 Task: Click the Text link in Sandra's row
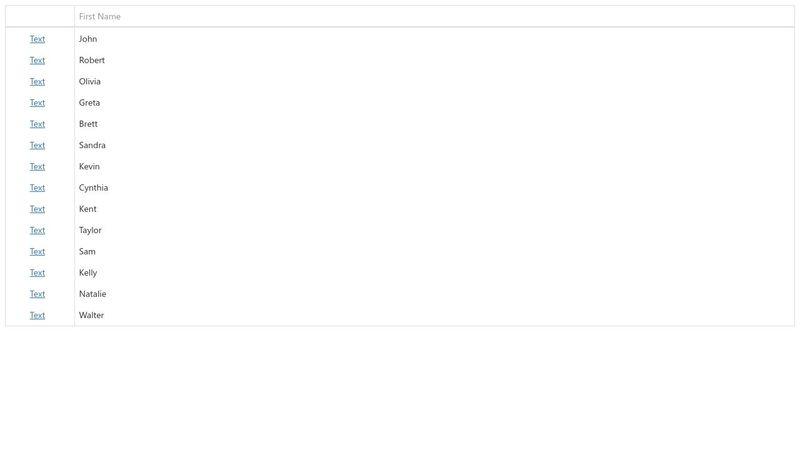pyautogui.click(x=37, y=145)
